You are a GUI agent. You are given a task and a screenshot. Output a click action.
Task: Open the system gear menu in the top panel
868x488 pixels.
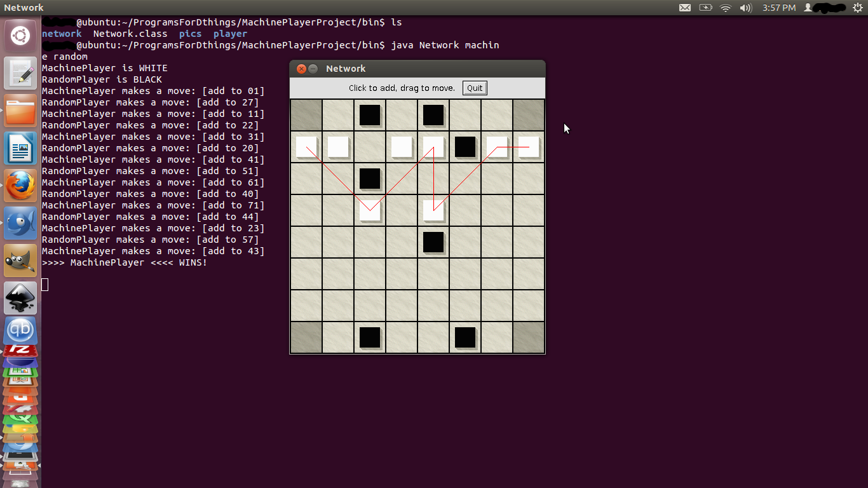click(x=858, y=8)
